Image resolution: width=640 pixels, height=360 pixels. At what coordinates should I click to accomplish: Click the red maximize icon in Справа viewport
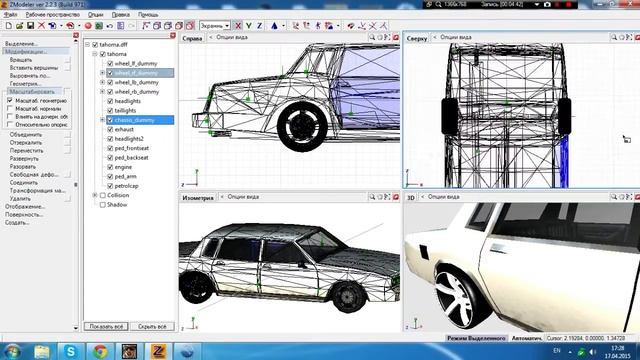coord(396,37)
